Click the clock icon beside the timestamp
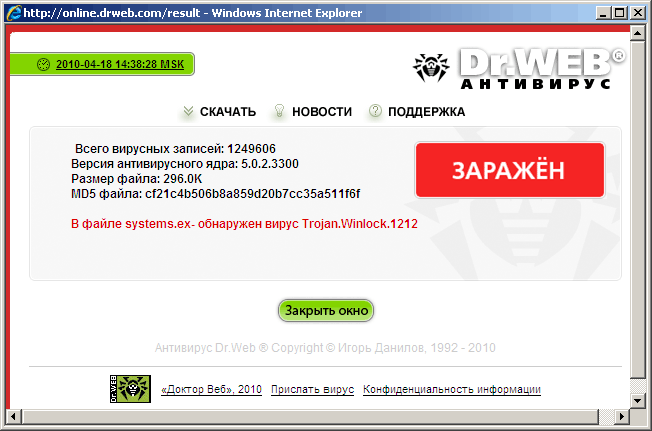 43,64
